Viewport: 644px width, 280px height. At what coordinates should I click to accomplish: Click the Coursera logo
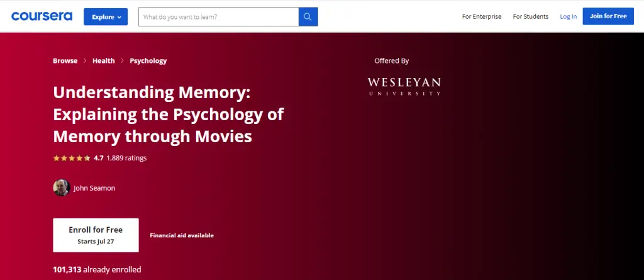click(42, 16)
